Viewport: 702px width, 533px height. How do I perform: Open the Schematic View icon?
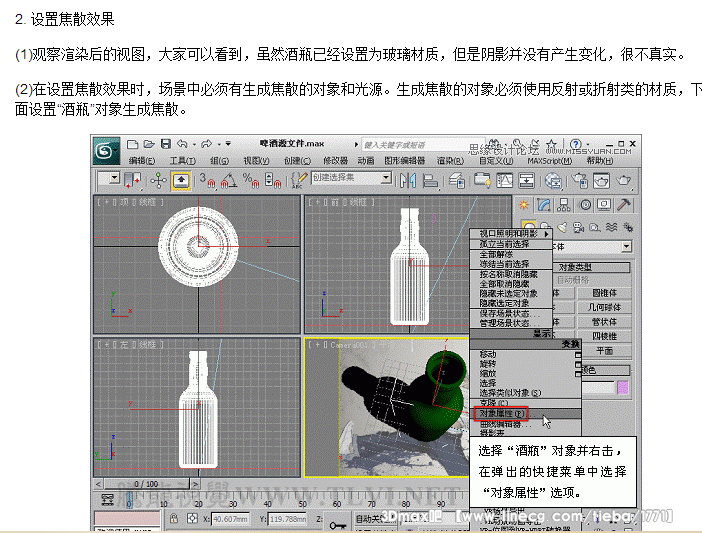(x=526, y=181)
